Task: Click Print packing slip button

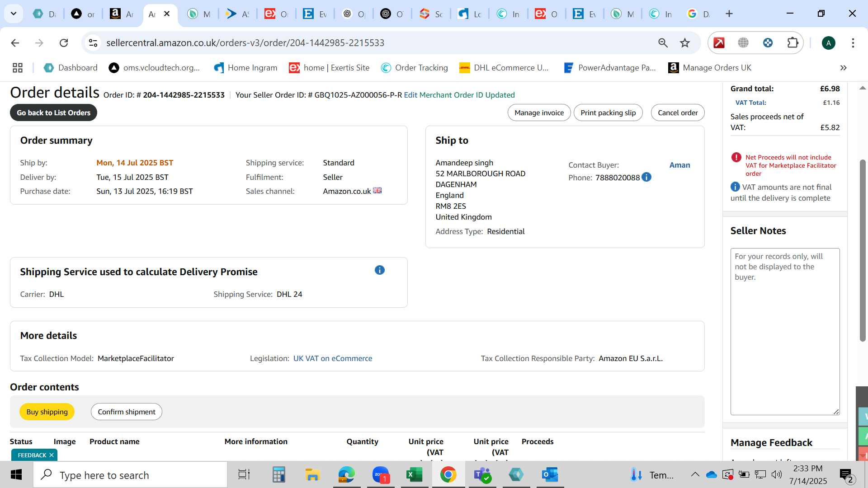Action: [608, 113]
